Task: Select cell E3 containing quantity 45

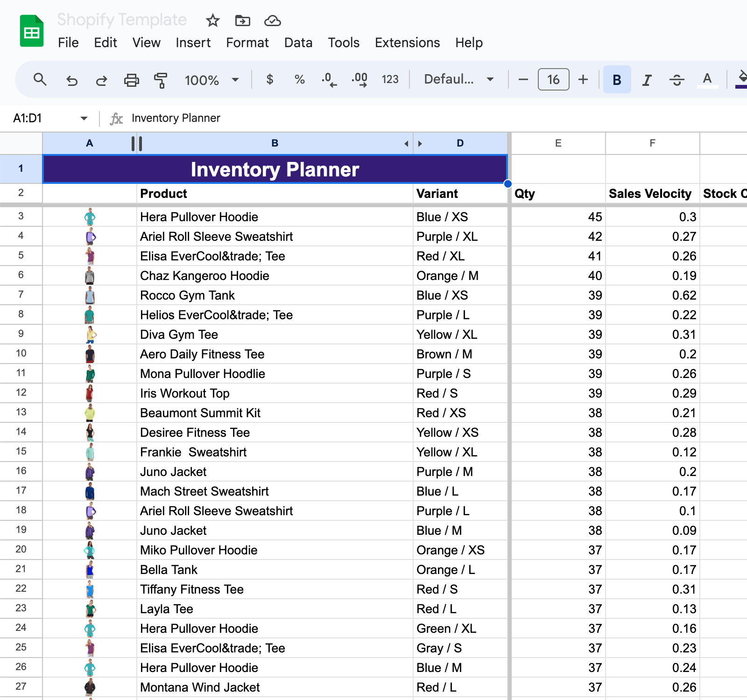Action: [x=558, y=217]
